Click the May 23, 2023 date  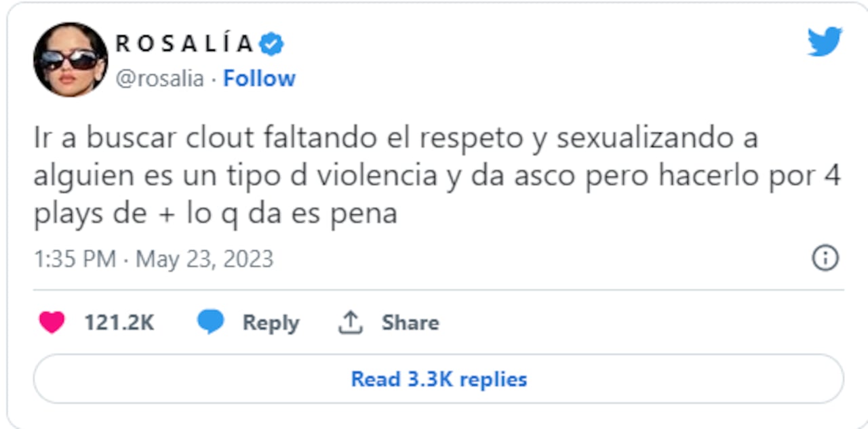[205, 259]
